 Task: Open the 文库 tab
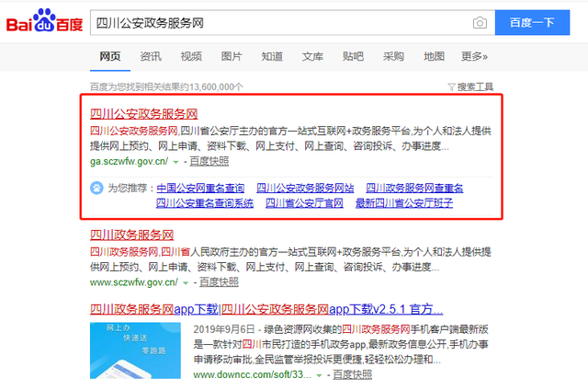312,57
